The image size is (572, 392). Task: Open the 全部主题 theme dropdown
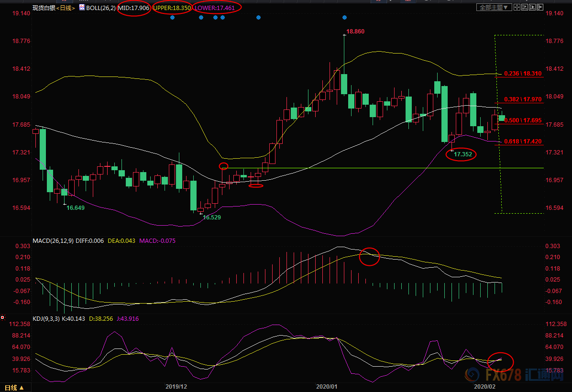tap(495, 7)
